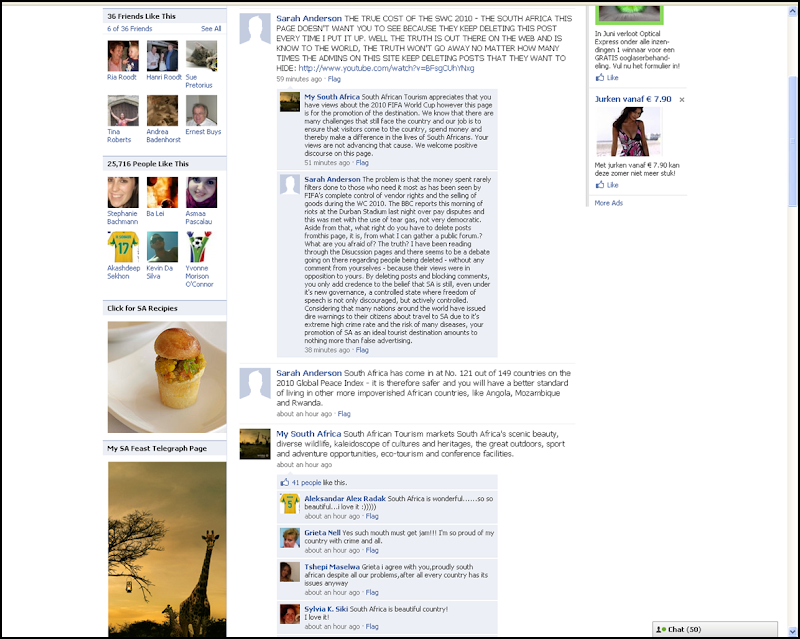Open Akashdeep Sekhon's jersey 17 thumbnail
This screenshot has width=800, height=639.
pyautogui.click(x=123, y=247)
